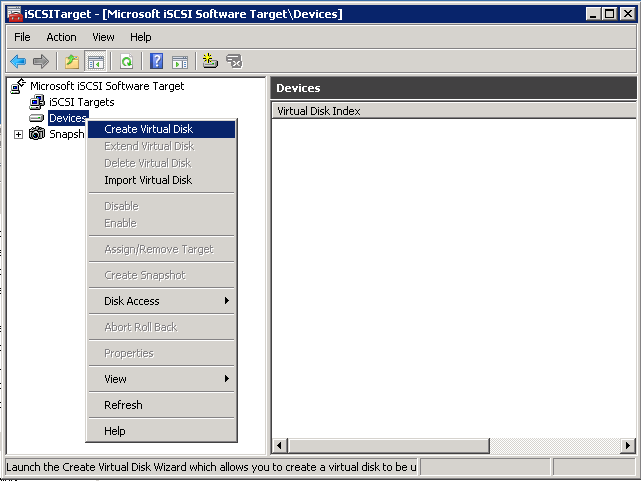Toggle Show/Hide Console Tree toolbar icon

(95, 62)
